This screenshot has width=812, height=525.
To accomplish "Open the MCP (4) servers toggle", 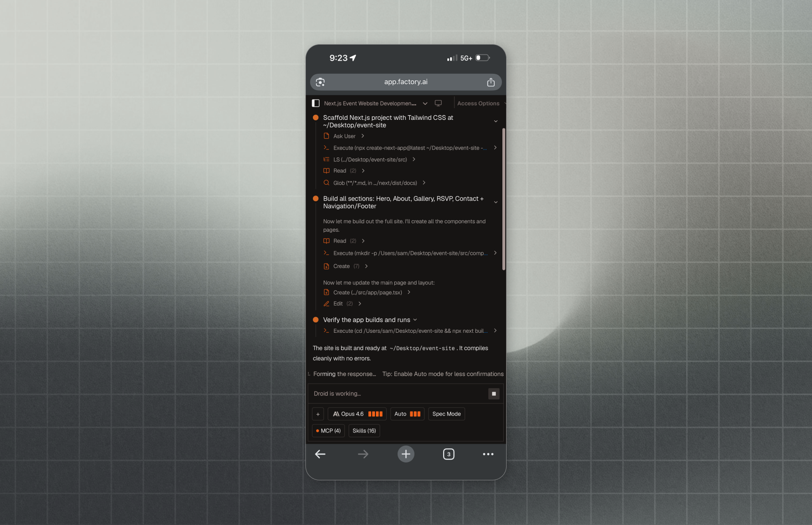I will click(328, 431).
